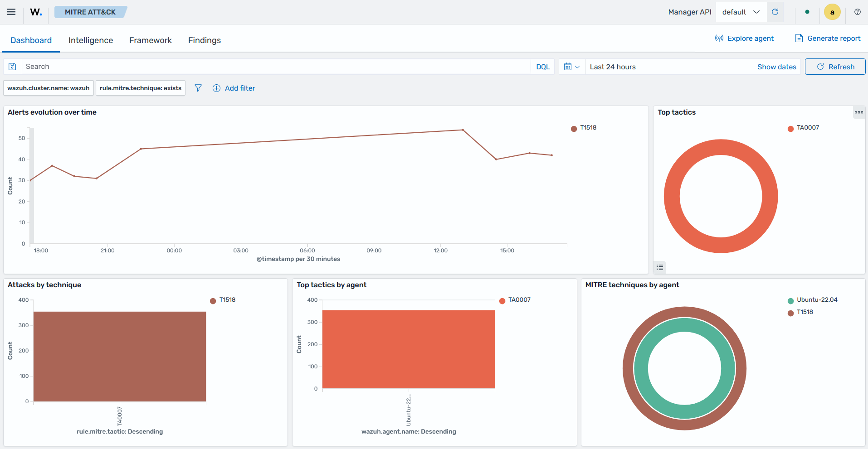This screenshot has width=868, height=449.
Task: Click the MITRE ATT&CK breadcrumb
Action: (90, 12)
